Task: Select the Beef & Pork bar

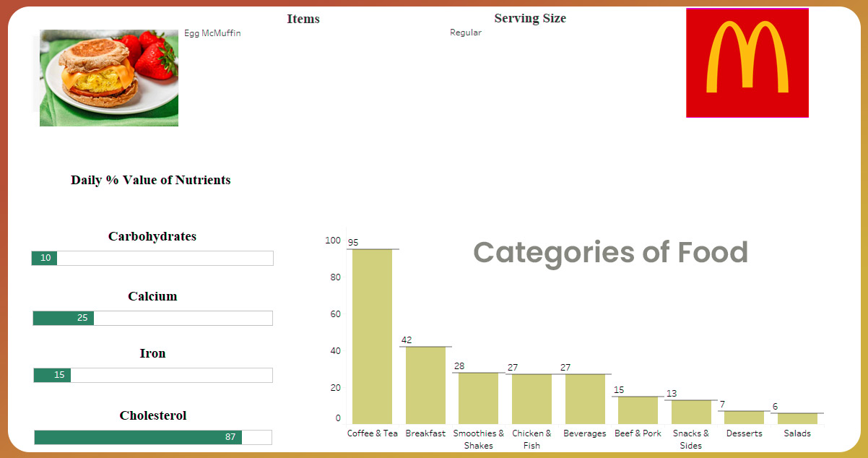Action: pyautogui.click(x=638, y=407)
